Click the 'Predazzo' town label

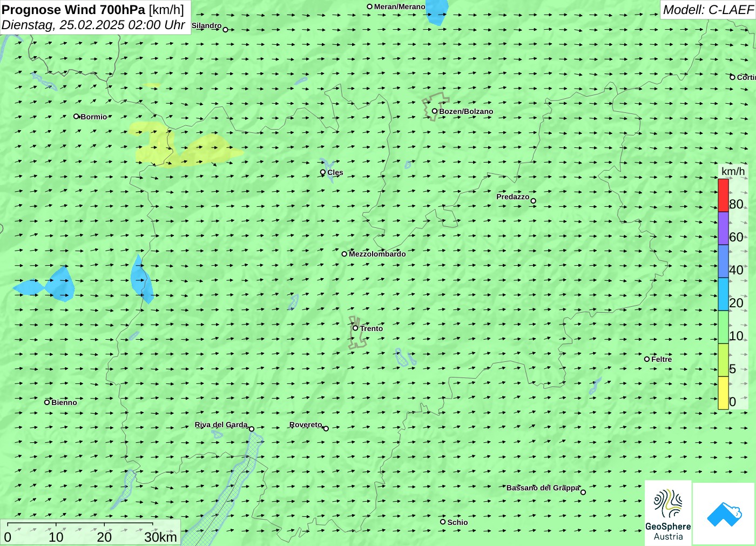(513, 197)
